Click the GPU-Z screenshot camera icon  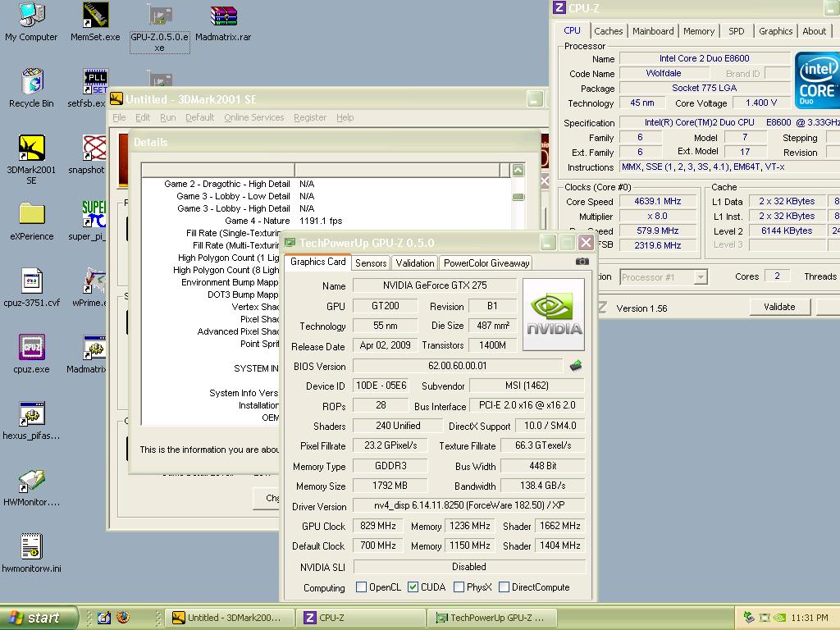pos(582,262)
